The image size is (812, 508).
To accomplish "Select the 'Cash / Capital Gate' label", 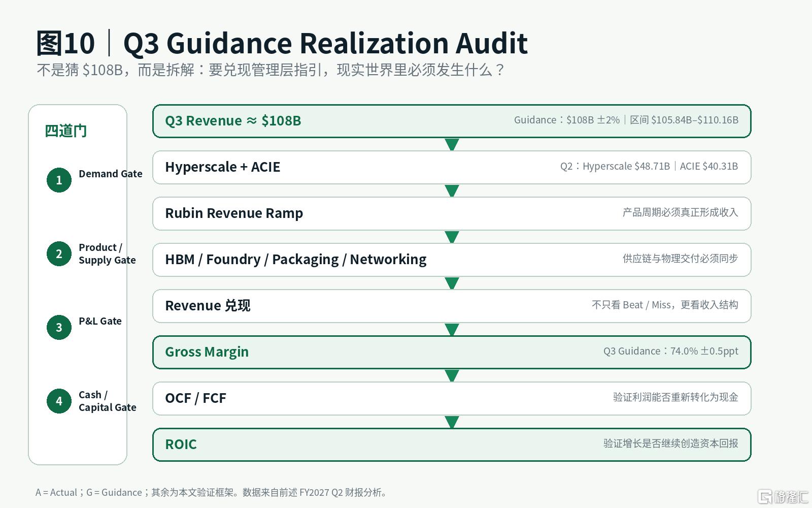I will (108, 401).
